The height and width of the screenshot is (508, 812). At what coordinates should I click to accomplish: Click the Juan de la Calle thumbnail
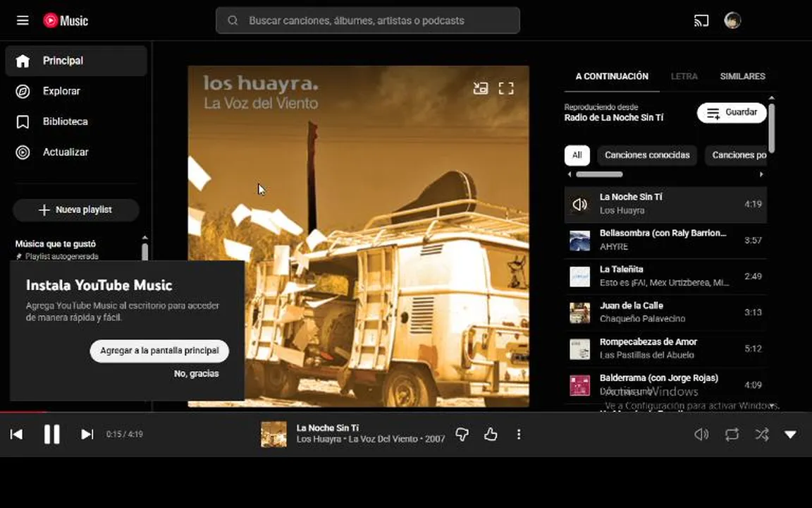[579, 313]
